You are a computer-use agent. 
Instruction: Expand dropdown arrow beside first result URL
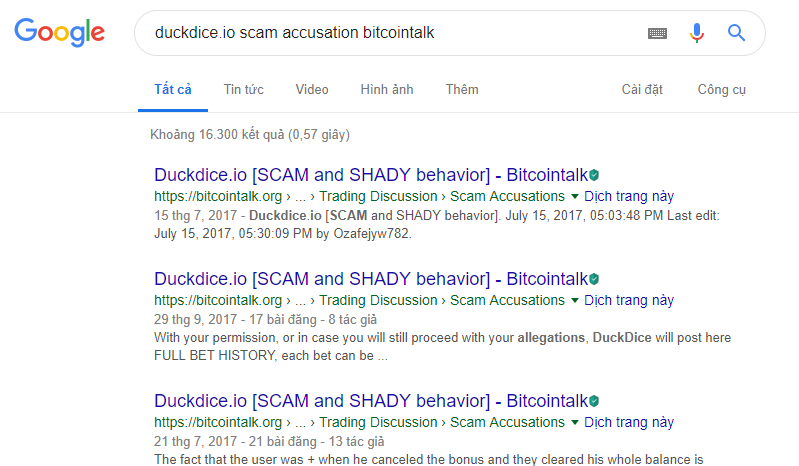[575, 197]
